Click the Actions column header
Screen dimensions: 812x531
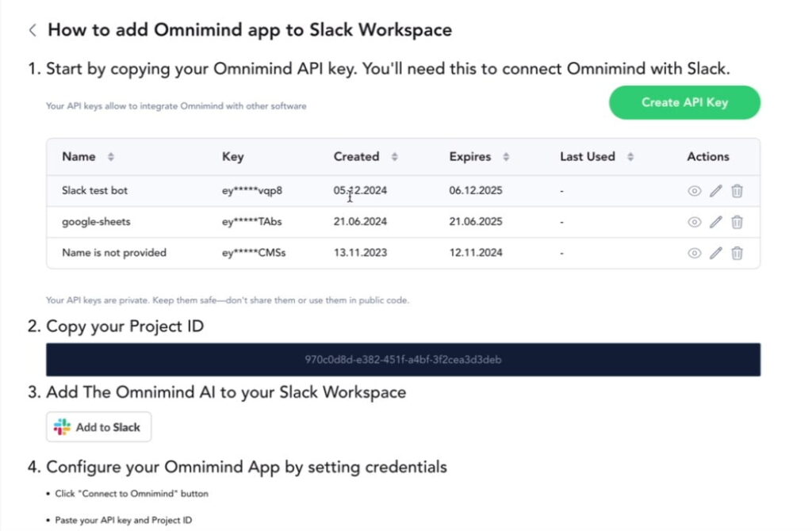tap(707, 156)
